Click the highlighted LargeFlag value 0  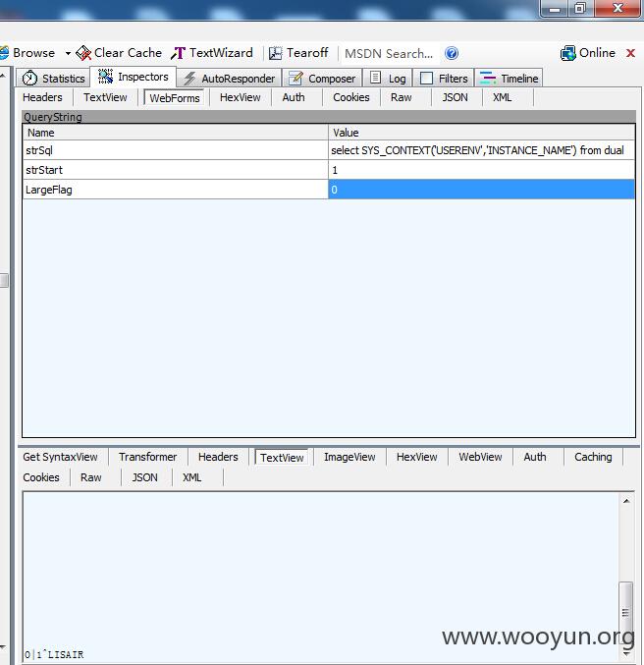(x=482, y=190)
